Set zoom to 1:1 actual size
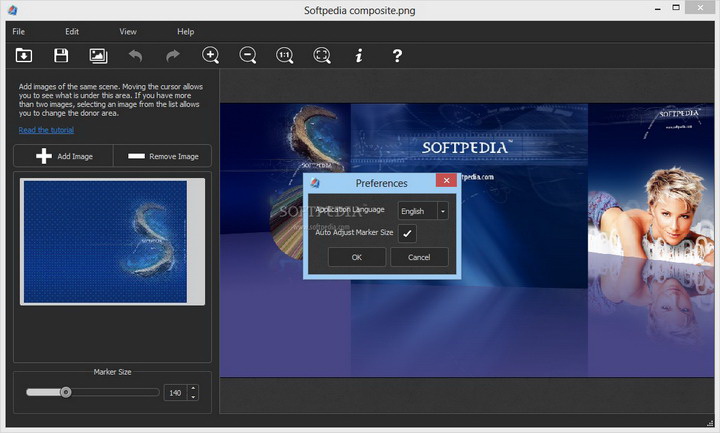 pyautogui.click(x=285, y=56)
